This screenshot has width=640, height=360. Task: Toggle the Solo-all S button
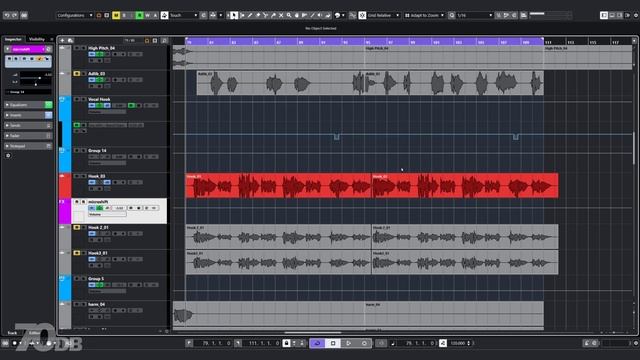[x=124, y=15]
